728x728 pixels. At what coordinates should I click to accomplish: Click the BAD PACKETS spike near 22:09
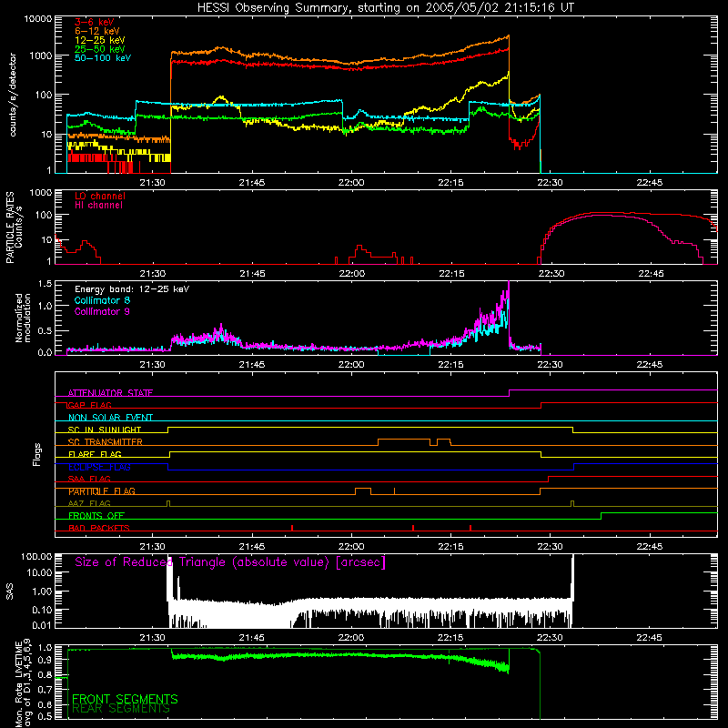tap(413, 528)
